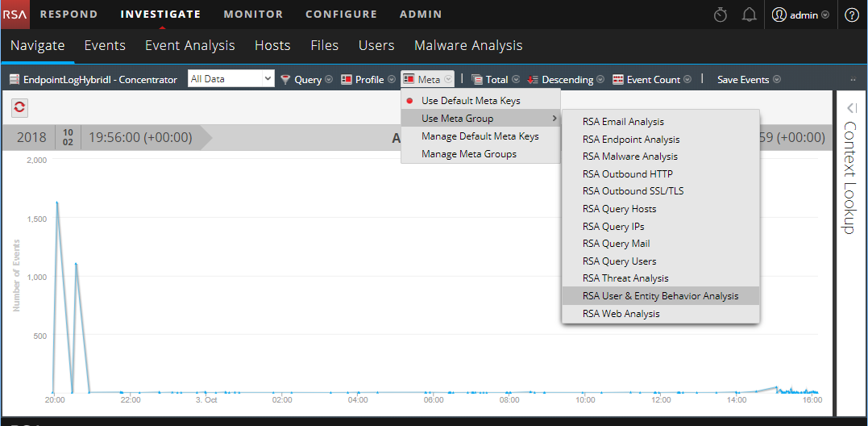868x426 pixels.
Task: Expand the Descending dropdown arrow
Action: (600, 80)
